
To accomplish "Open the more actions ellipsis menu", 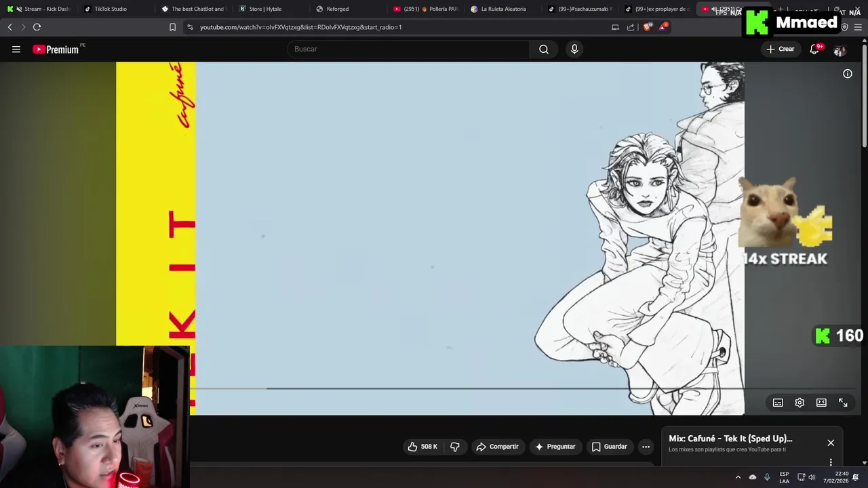I will [x=646, y=447].
